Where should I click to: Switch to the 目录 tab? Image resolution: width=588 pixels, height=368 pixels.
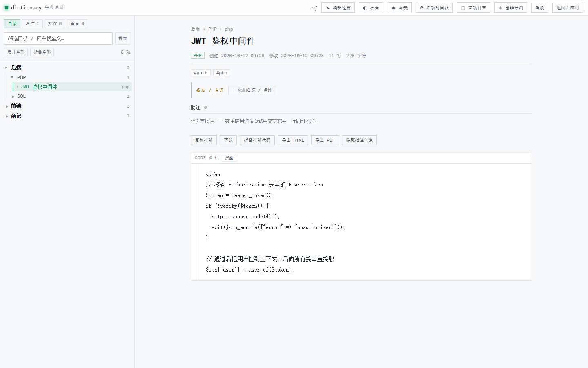tap(12, 24)
